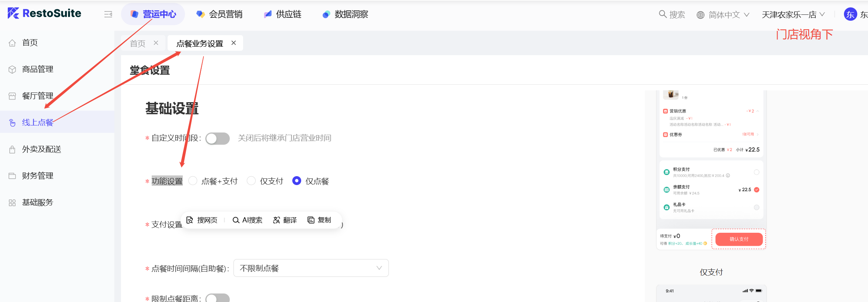Click the 翻译 translate icon

(x=276, y=220)
